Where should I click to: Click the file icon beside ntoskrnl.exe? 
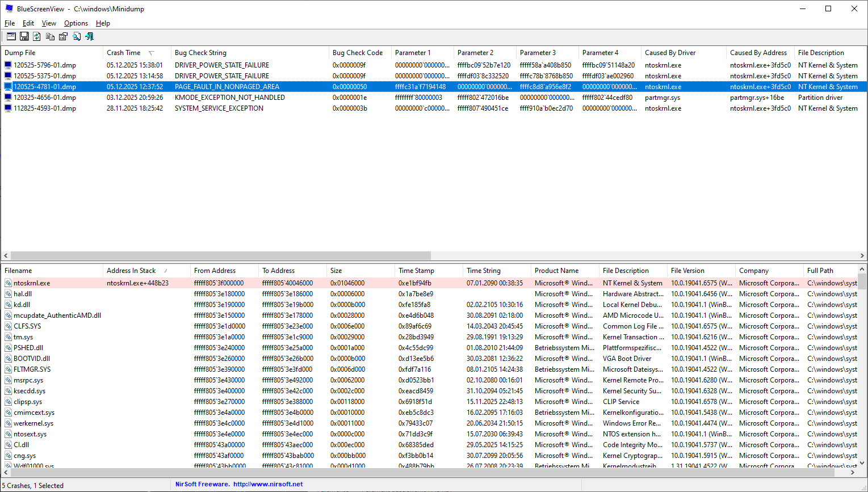9,283
